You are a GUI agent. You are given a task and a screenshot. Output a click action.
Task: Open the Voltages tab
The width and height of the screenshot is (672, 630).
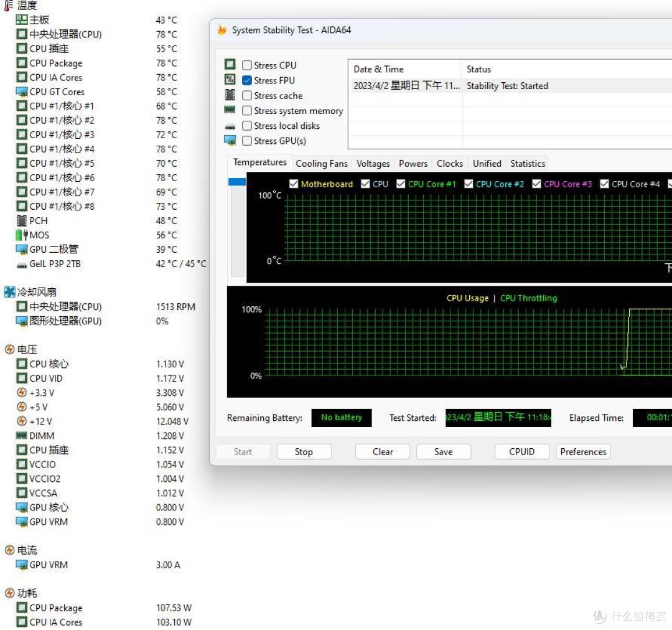(x=373, y=164)
